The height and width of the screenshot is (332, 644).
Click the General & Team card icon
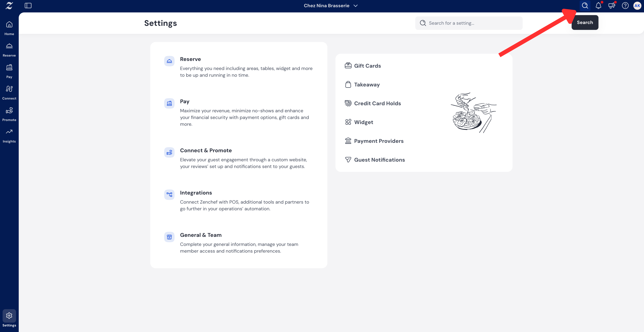click(169, 237)
